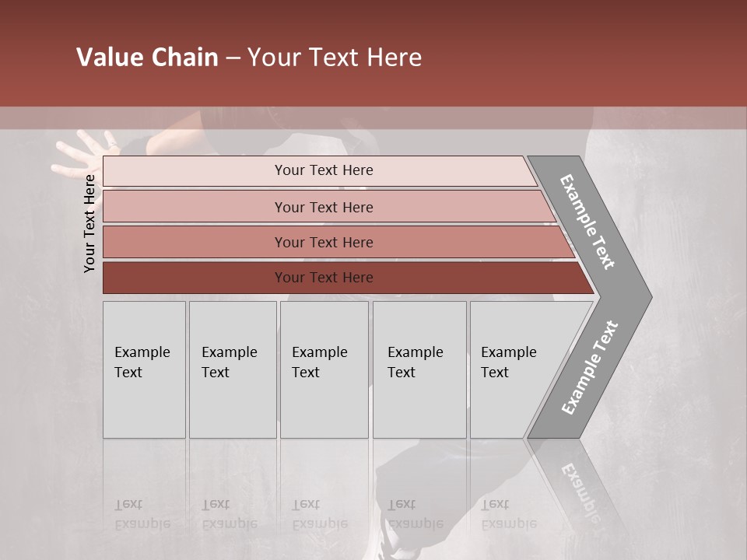
Task: Select the dark red 'Your Text Here' bar
Action: (x=349, y=278)
